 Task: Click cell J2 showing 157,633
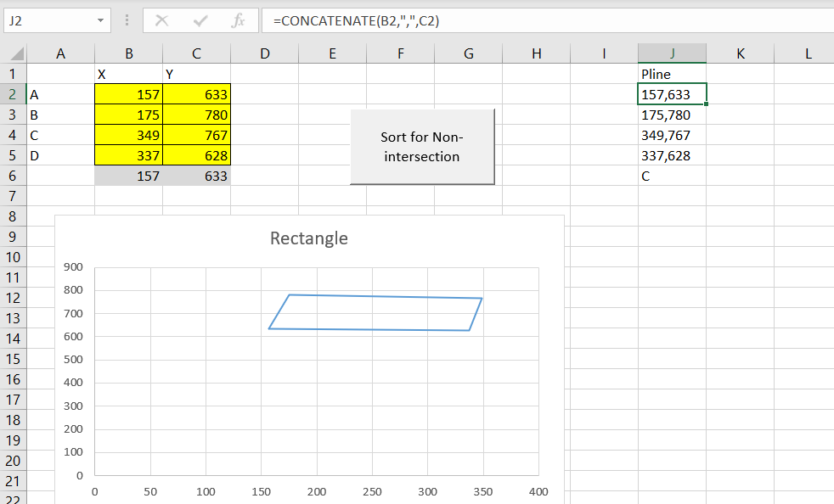pyautogui.click(x=673, y=94)
